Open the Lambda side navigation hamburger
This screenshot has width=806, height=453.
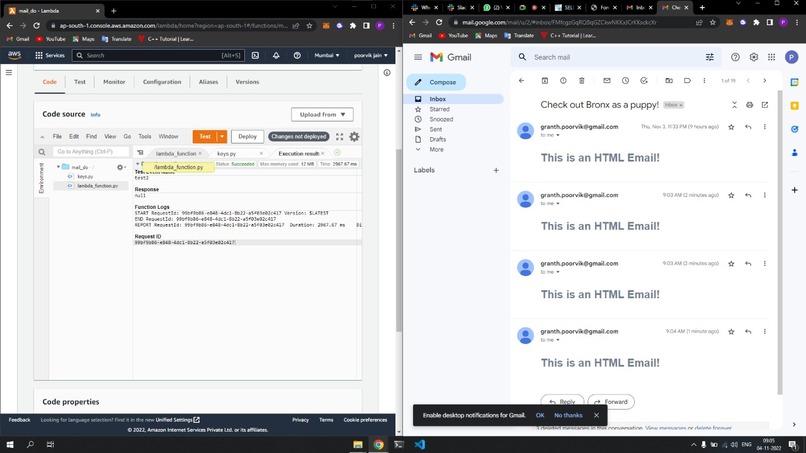tap(9, 73)
